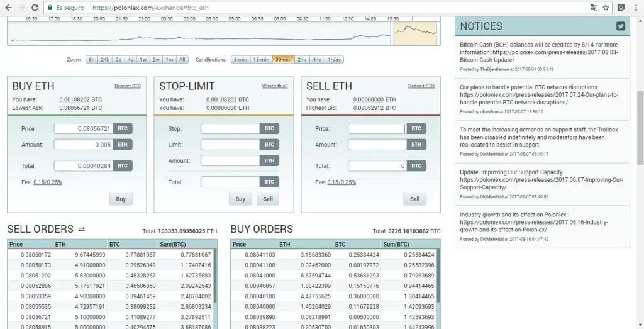Focus the Stop-Limit Amount field
Screen dimensions: 644x329
(x=230, y=160)
